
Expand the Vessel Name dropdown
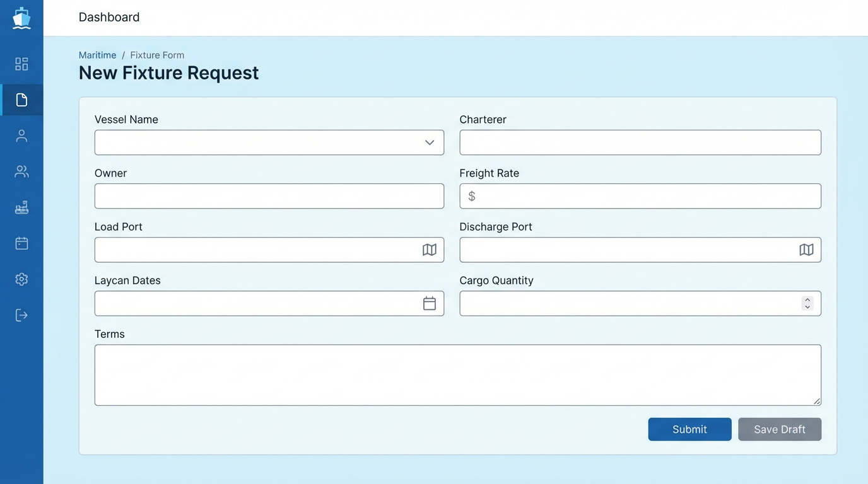(429, 142)
